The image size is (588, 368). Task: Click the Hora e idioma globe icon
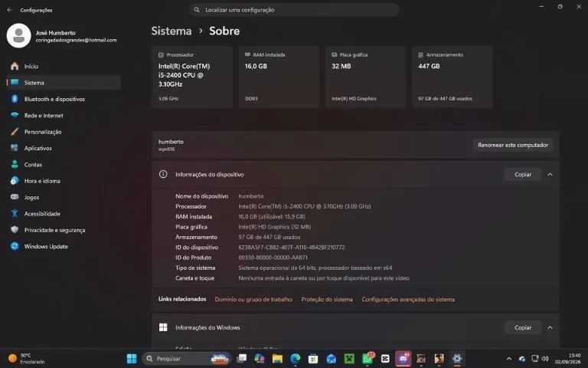pyautogui.click(x=15, y=181)
